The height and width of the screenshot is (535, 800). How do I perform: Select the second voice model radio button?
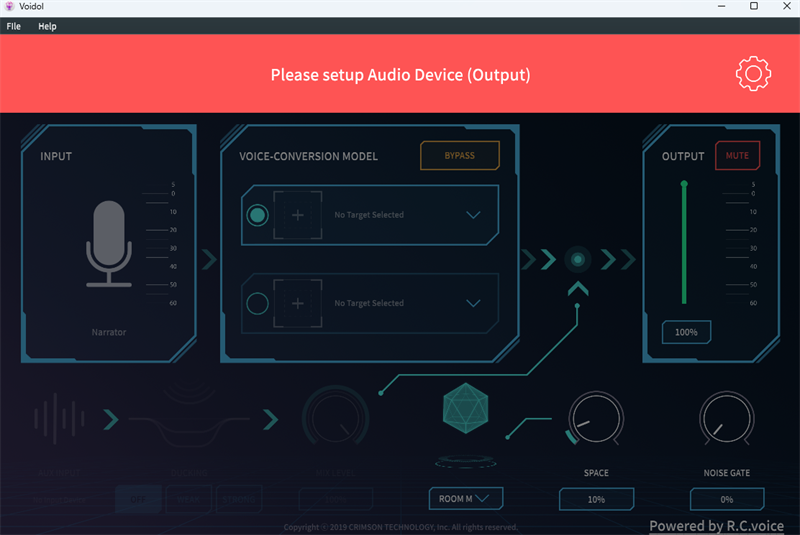(x=257, y=303)
